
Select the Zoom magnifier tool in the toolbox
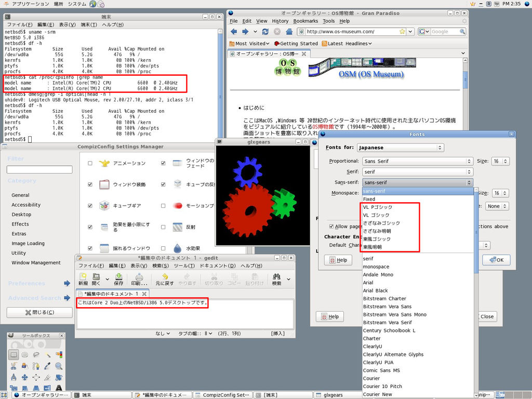pos(59,366)
